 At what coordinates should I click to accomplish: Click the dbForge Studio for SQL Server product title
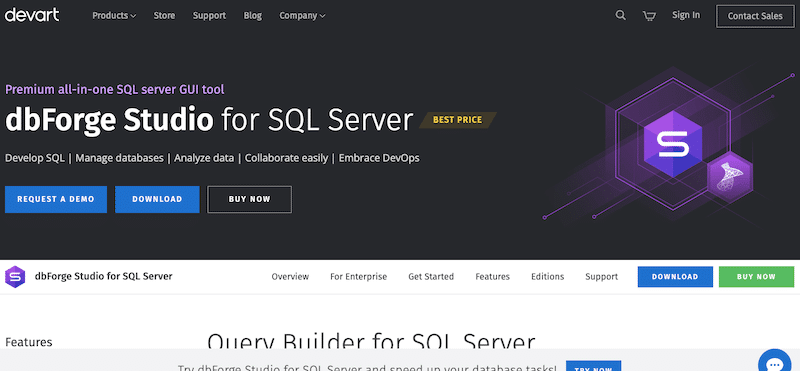point(104,276)
